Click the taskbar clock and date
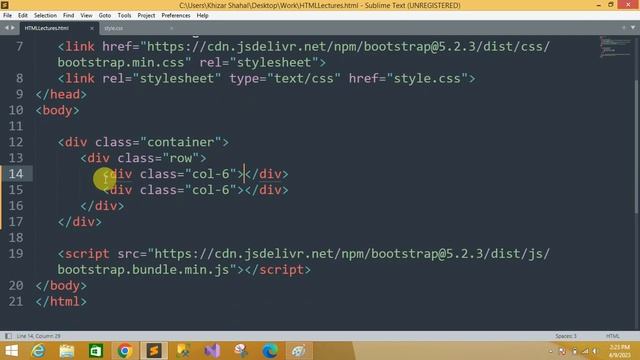This screenshot has width=640, height=360. [620, 351]
